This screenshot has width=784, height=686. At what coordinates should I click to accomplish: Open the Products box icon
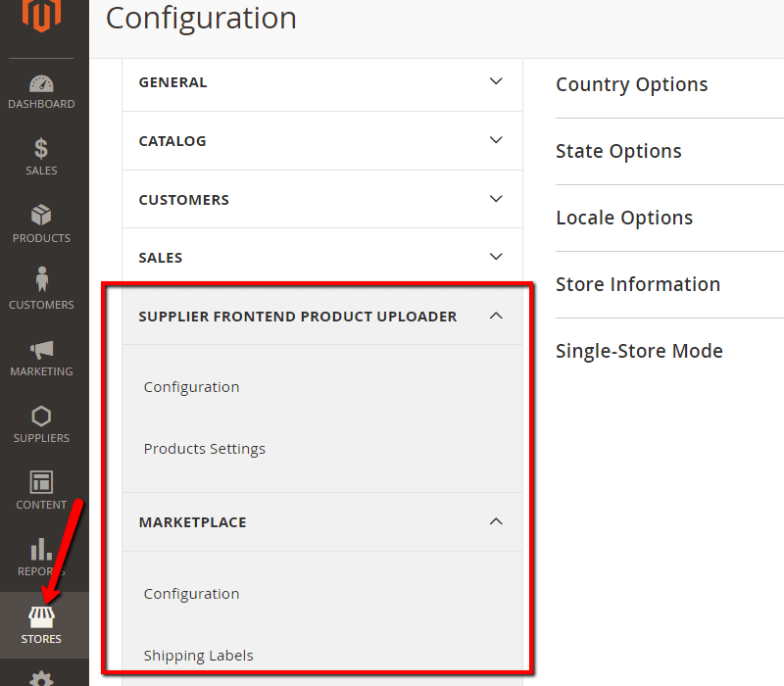pos(41,216)
